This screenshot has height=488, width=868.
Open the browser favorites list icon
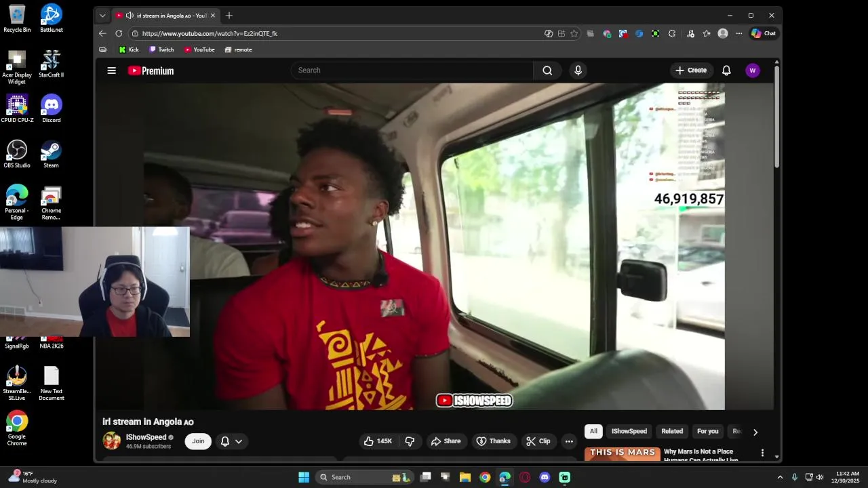pos(707,33)
